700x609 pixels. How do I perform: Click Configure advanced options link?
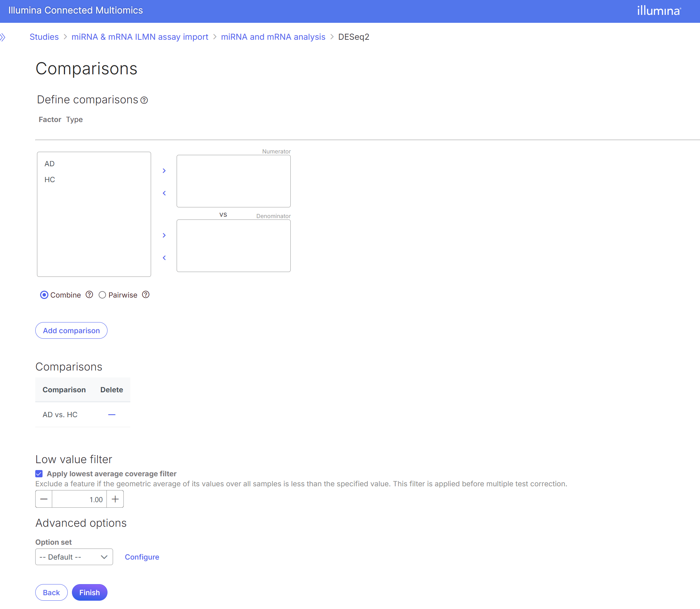[142, 557]
